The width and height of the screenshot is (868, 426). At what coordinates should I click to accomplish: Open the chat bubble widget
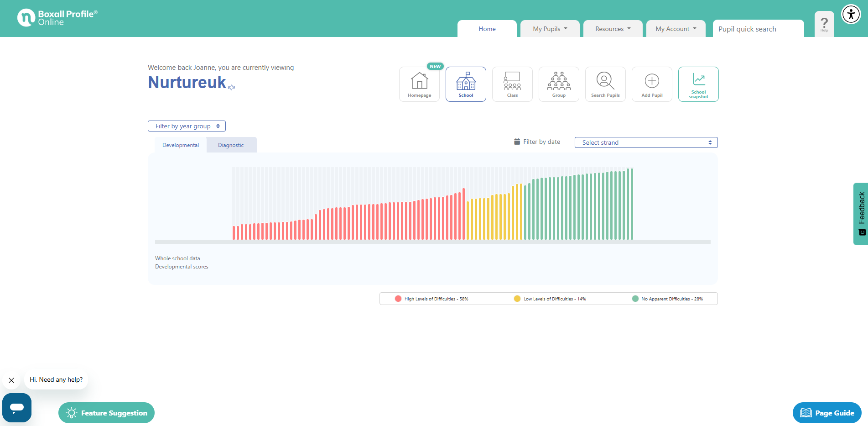(x=17, y=408)
